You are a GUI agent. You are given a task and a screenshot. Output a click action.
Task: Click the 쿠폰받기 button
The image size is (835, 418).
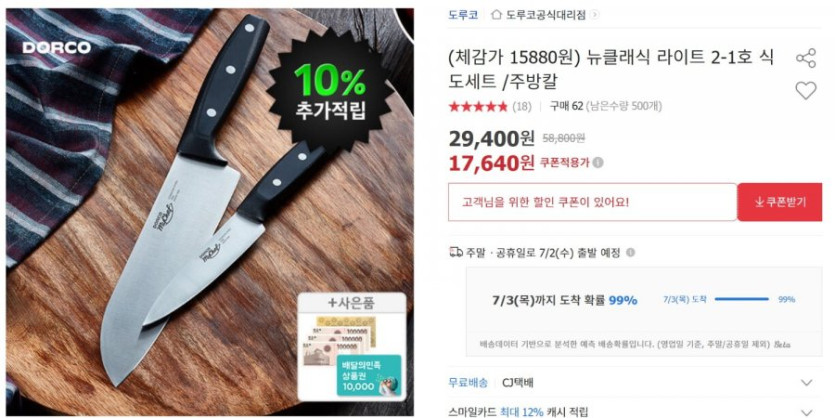pos(780,202)
